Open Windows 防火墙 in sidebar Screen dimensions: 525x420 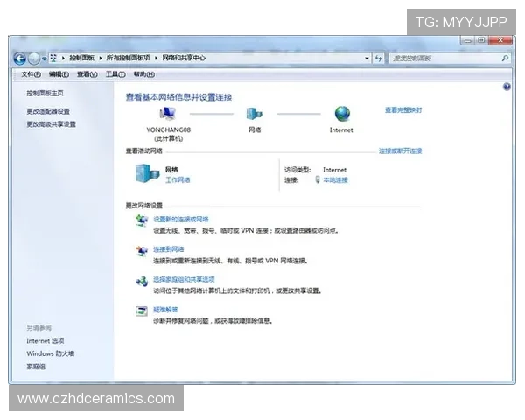point(51,353)
